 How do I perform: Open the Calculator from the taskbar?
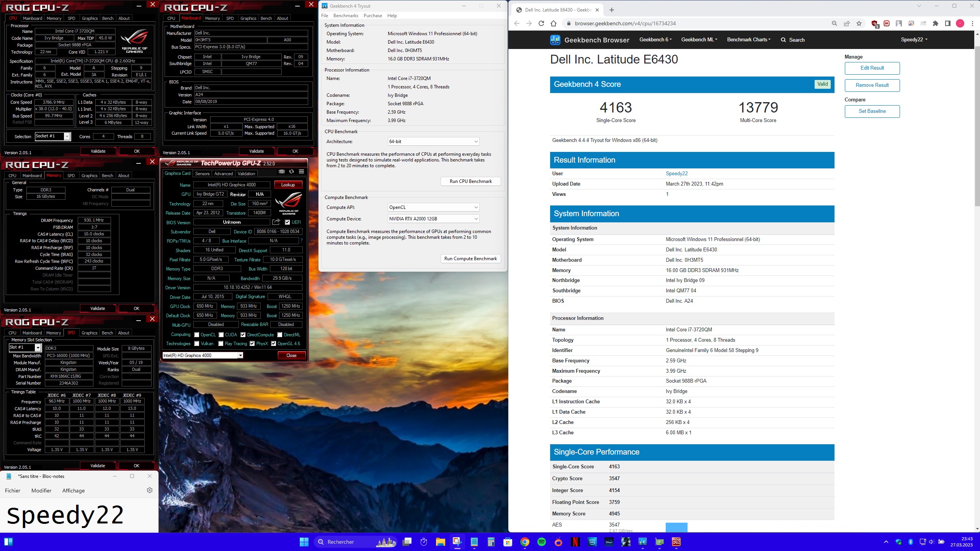491,542
